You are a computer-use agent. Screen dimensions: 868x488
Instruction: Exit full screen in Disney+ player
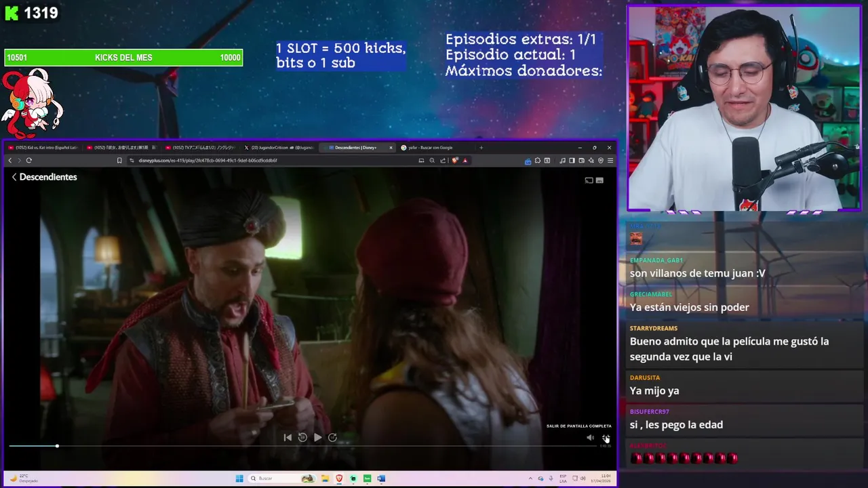606,438
